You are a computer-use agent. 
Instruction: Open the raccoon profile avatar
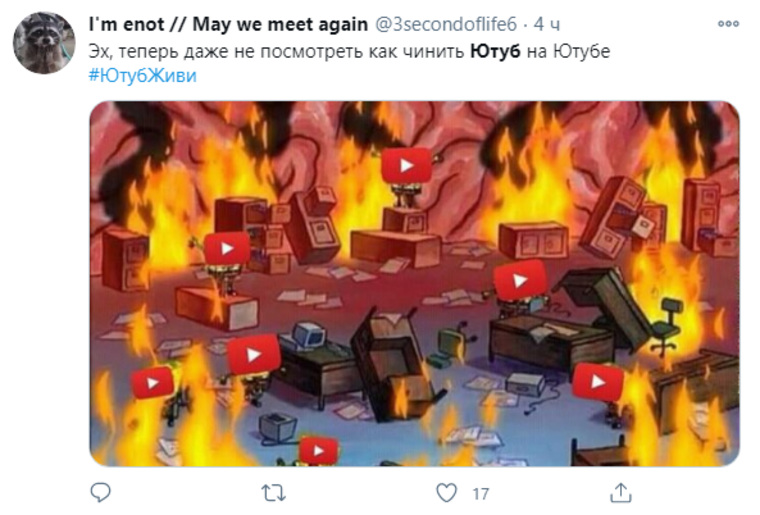44,43
